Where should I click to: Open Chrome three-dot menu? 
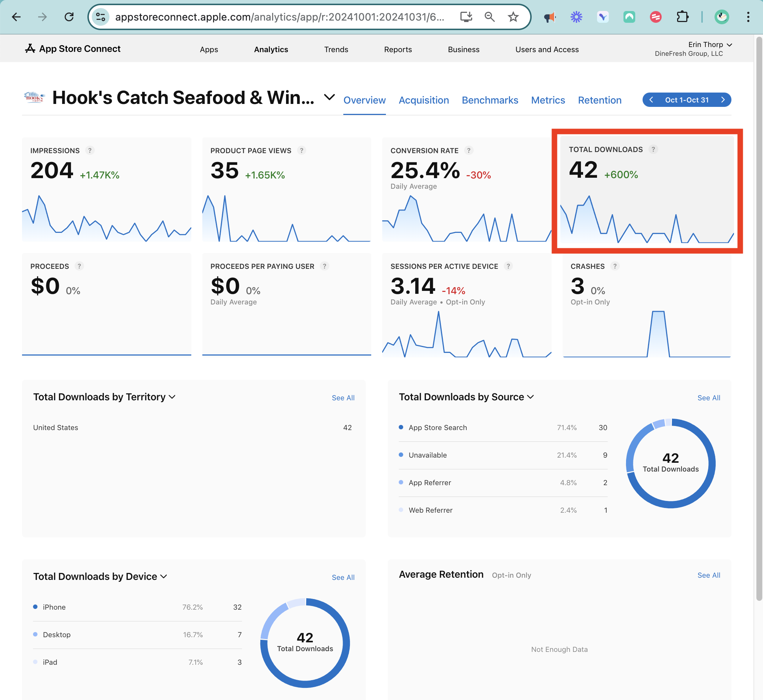click(x=748, y=17)
